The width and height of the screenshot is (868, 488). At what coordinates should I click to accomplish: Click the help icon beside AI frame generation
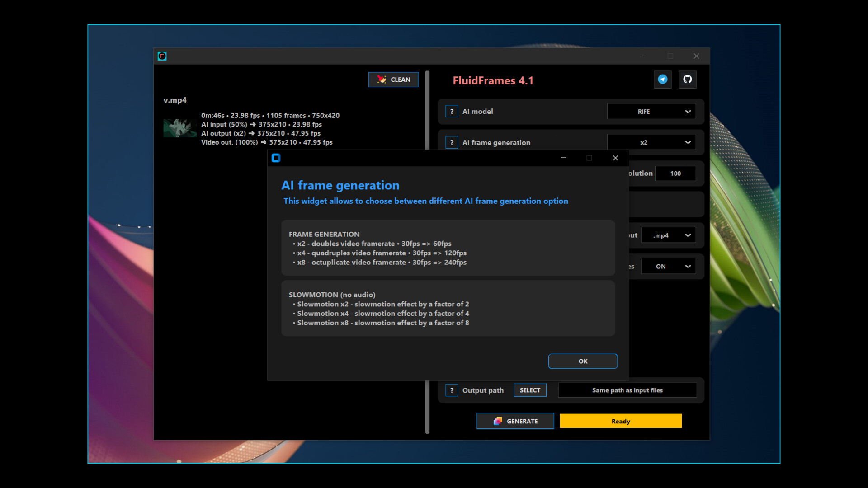[x=452, y=142]
